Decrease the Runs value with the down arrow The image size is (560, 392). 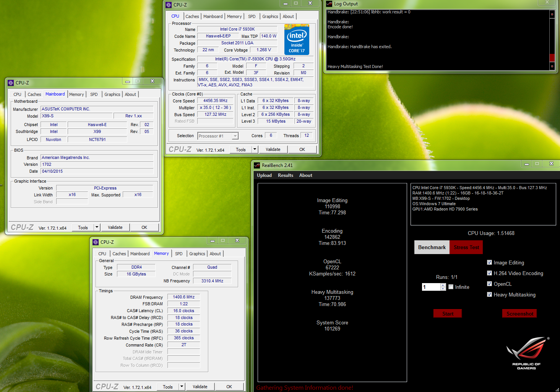pos(443,289)
